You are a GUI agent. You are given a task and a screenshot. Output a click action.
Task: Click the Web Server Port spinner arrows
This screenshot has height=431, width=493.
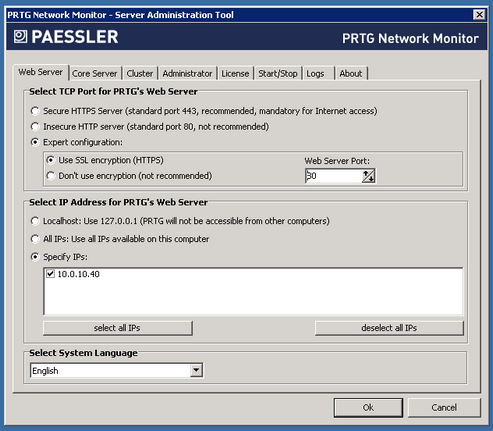pyautogui.click(x=368, y=176)
